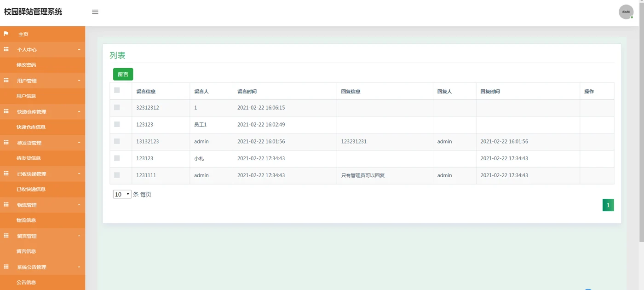The height and width of the screenshot is (290, 644).
Task: Click the hamburger menu toggle icon
Action: [x=95, y=12]
